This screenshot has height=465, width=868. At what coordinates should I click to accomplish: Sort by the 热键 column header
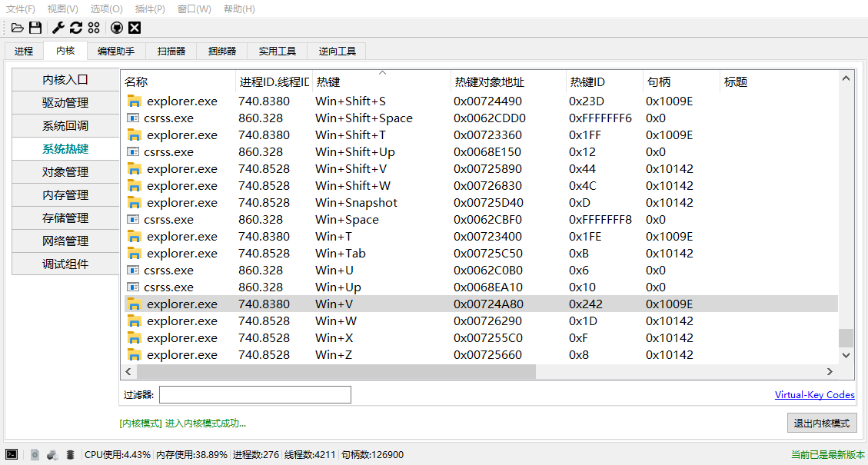tap(328, 82)
